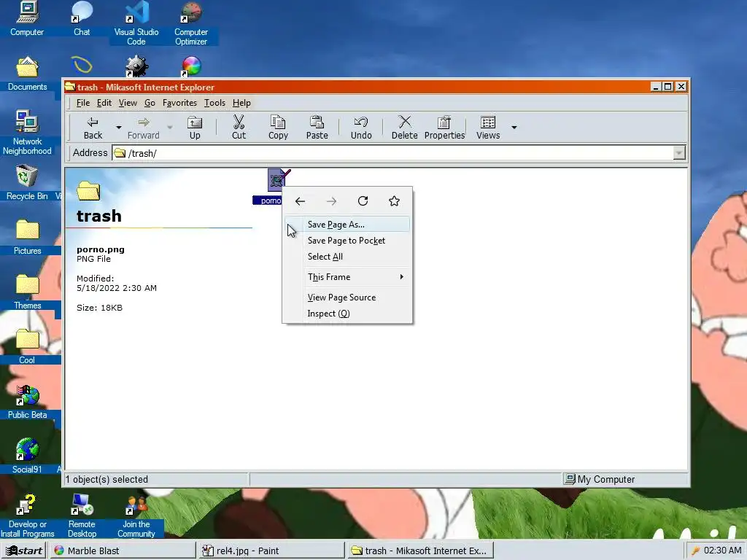Open Computer Optimizer shortcut
This screenshot has height=560, width=747.
191,23
